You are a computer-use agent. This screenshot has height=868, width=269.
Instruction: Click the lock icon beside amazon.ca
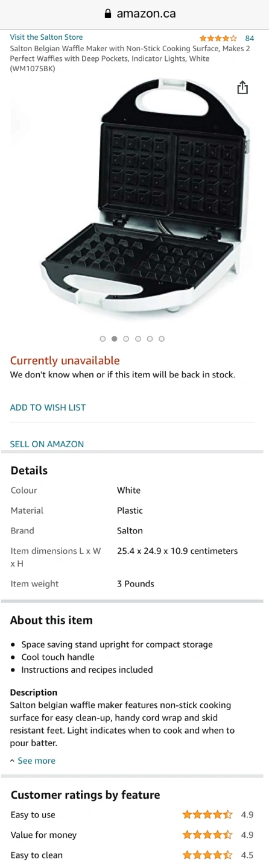[109, 14]
